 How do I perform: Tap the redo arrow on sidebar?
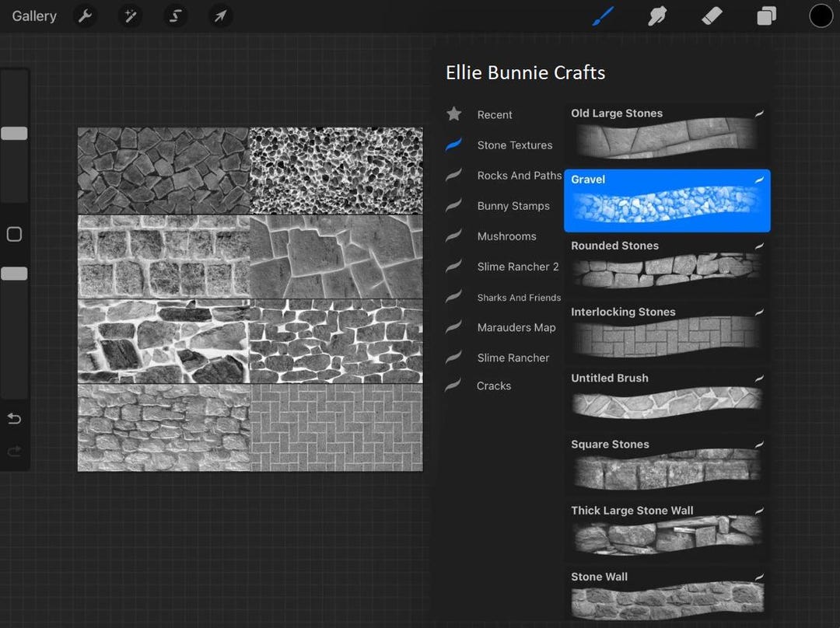14,451
